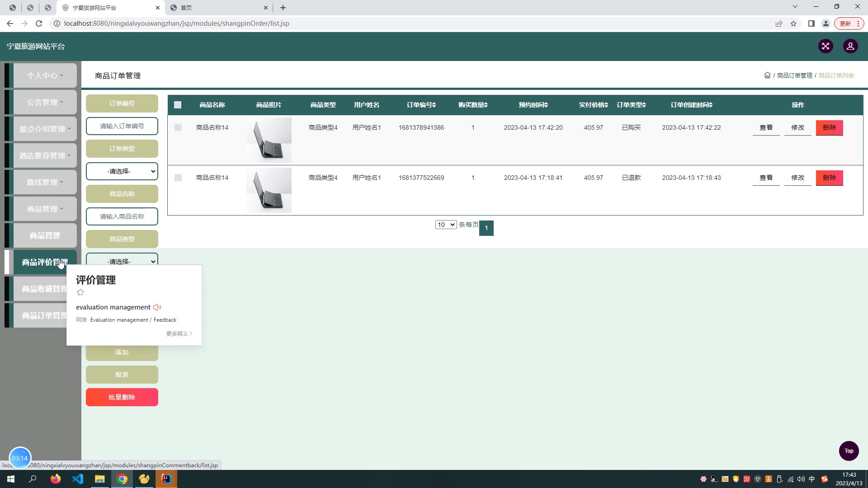Bookmark this page with the star icon
Viewport: 868px width, 488px height.
coord(793,23)
